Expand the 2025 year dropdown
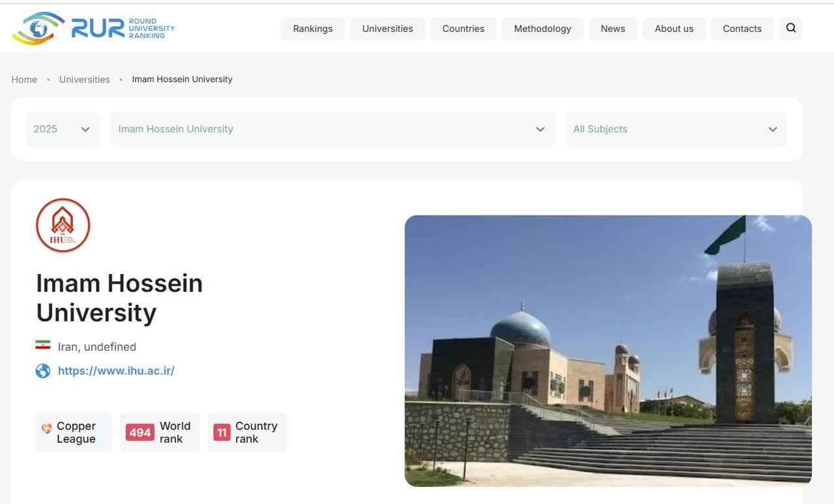The image size is (834, 504). [x=63, y=129]
